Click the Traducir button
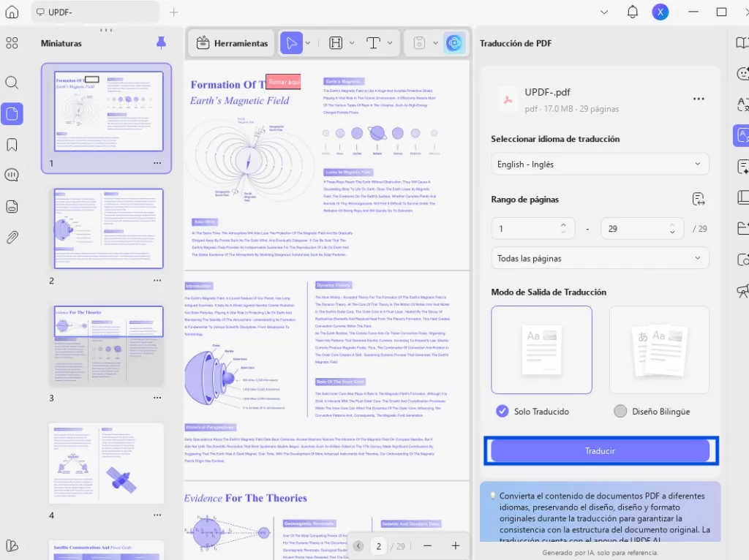Image resolution: width=749 pixels, height=560 pixels. [600, 450]
